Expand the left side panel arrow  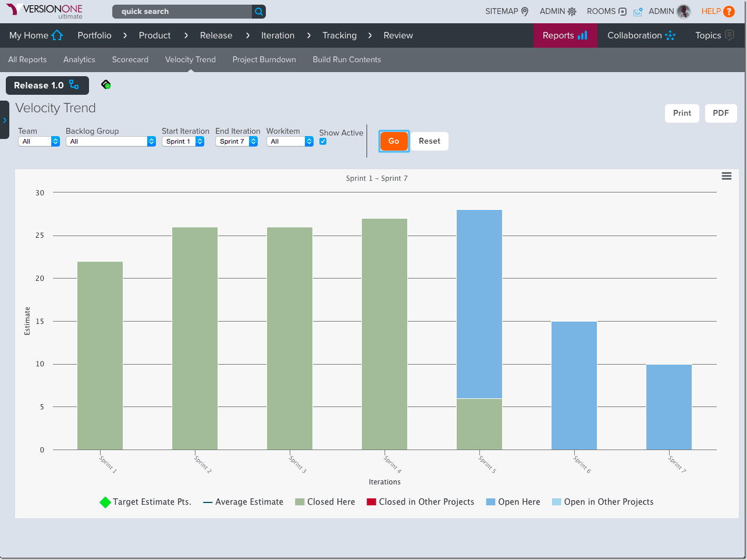coord(5,120)
